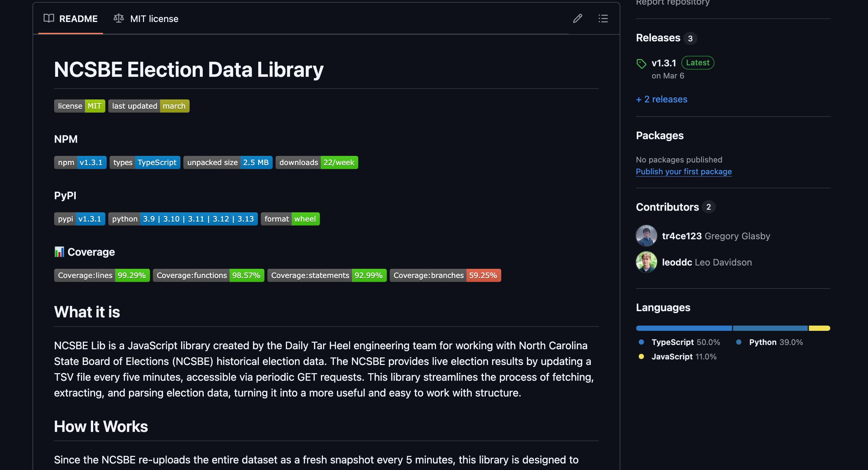The height and width of the screenshot is (470, 868).
Task: Open tr4ce123 contributor avatar
Action: [x=646, y=236]
